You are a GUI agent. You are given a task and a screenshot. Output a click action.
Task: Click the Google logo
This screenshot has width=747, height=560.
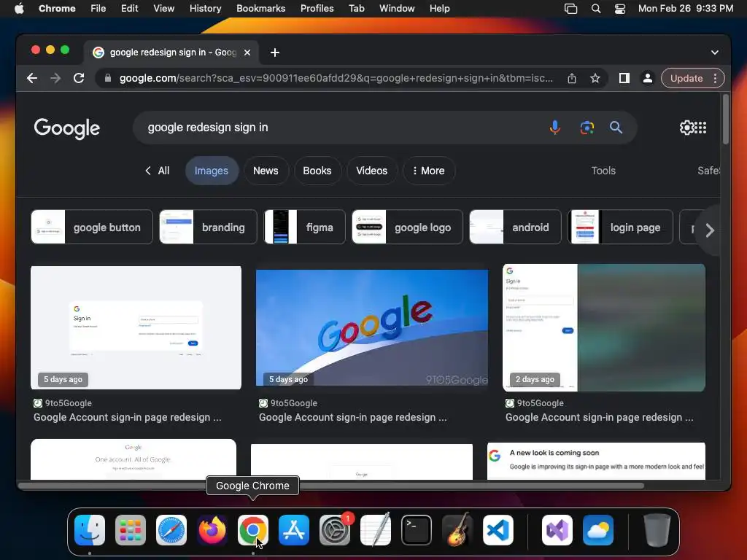pos(66,128)
